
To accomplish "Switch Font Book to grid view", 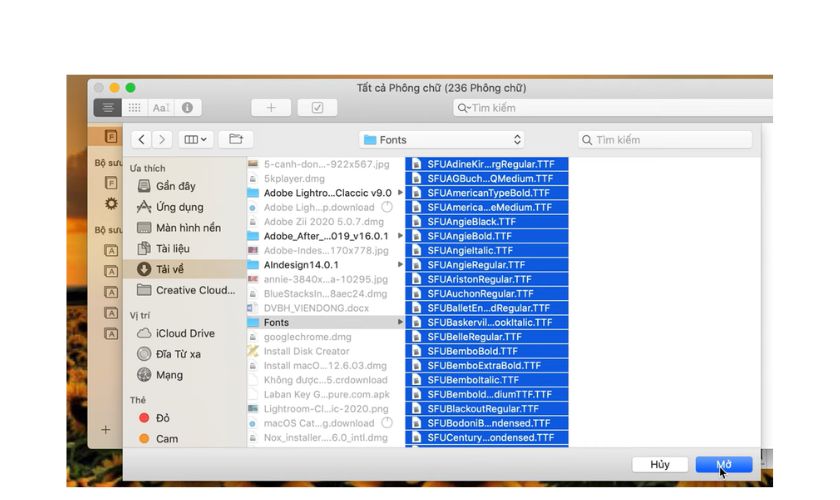I will [134, 108].
